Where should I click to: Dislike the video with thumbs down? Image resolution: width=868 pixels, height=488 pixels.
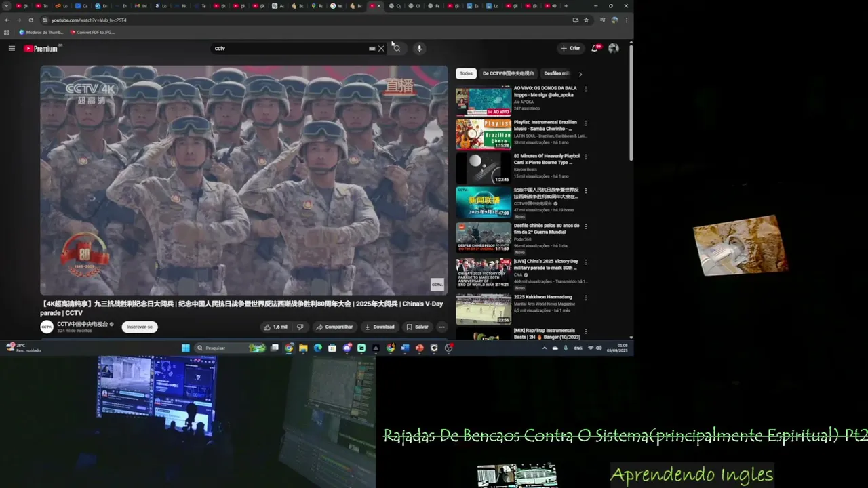point(300,327)
